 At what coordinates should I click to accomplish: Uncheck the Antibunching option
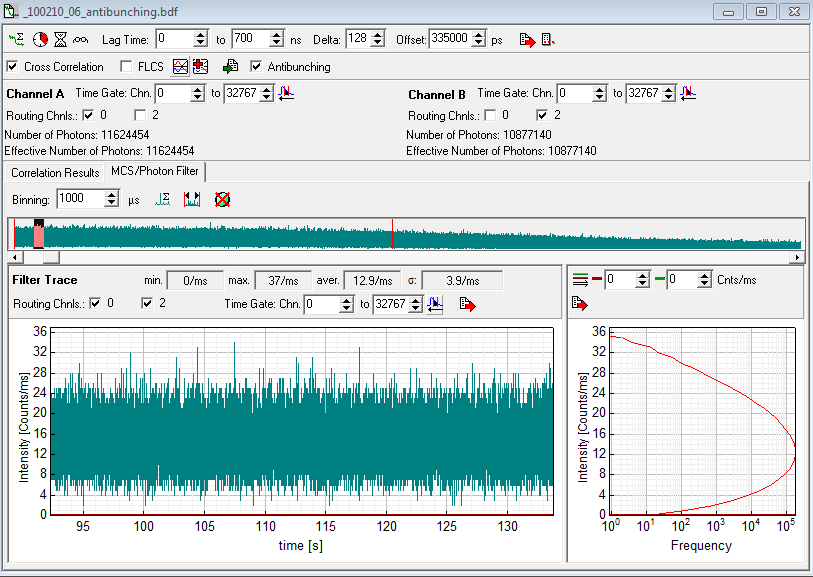257,67
